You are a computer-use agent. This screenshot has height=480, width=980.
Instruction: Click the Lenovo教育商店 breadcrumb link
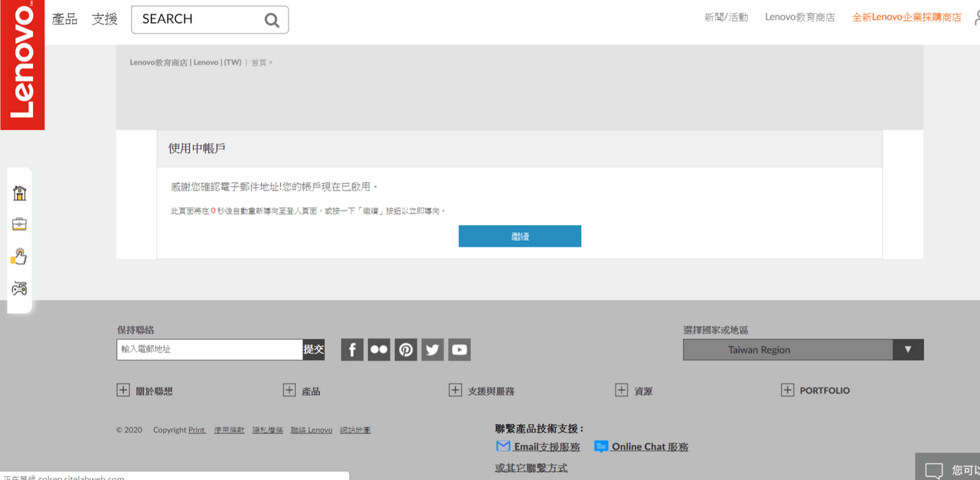(x=185, y=63)
